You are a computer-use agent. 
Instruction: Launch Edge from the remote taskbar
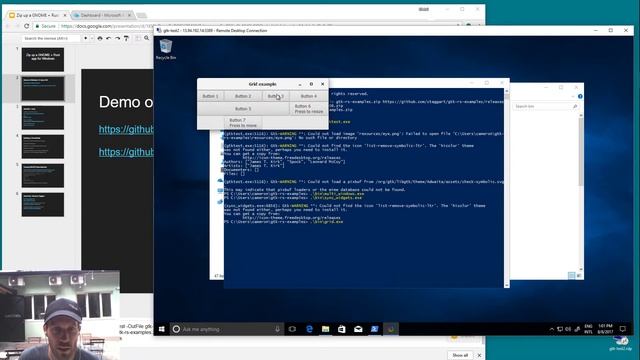click(x=309, y=329)
